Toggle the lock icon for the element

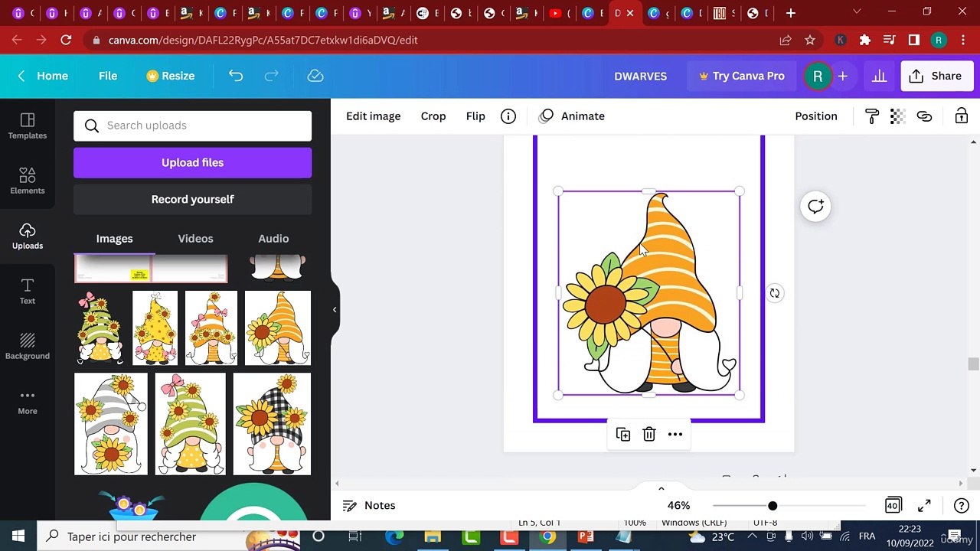[x=961, y=116]
